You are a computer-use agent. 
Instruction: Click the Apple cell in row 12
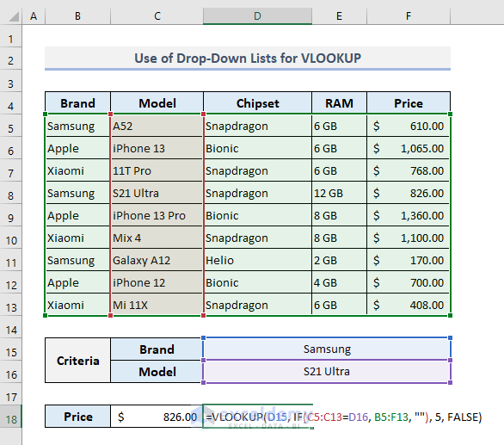[77, 282]
